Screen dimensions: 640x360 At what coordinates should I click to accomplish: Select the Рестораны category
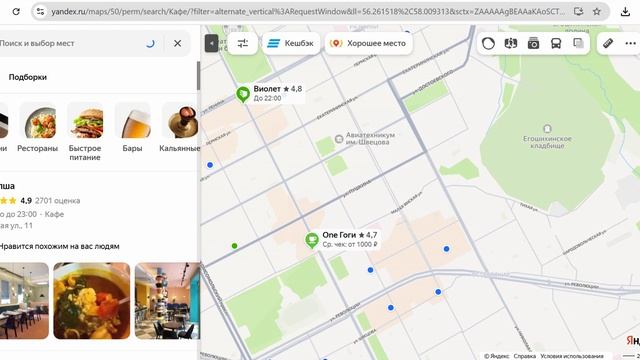[38, 127]
